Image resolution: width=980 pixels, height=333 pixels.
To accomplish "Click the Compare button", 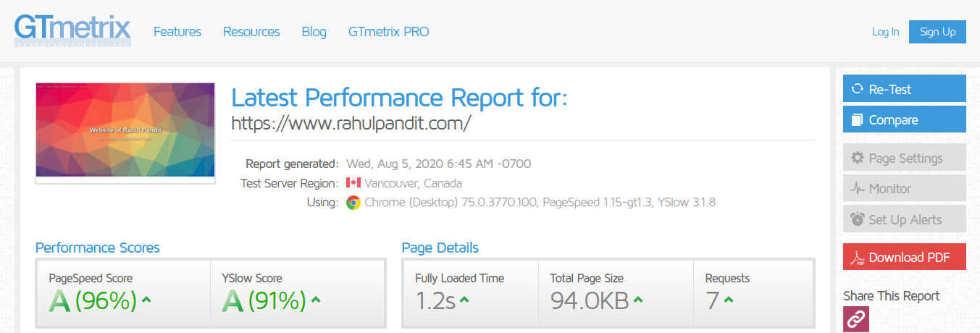I will (x=904, y=120).
